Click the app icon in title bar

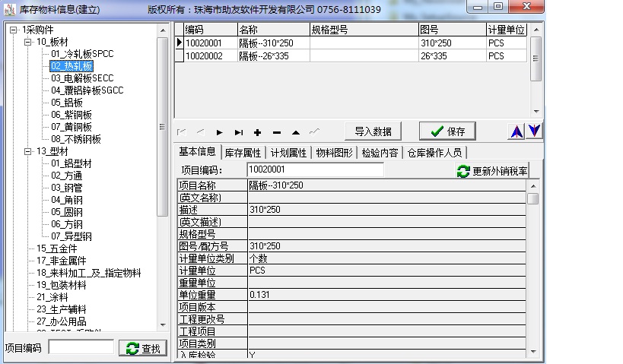click(x=10, y=9)
